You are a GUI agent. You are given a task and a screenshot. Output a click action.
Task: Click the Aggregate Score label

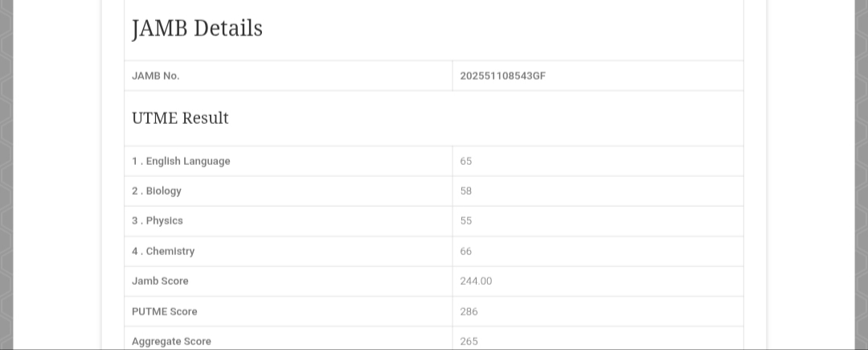pos(171,341)
